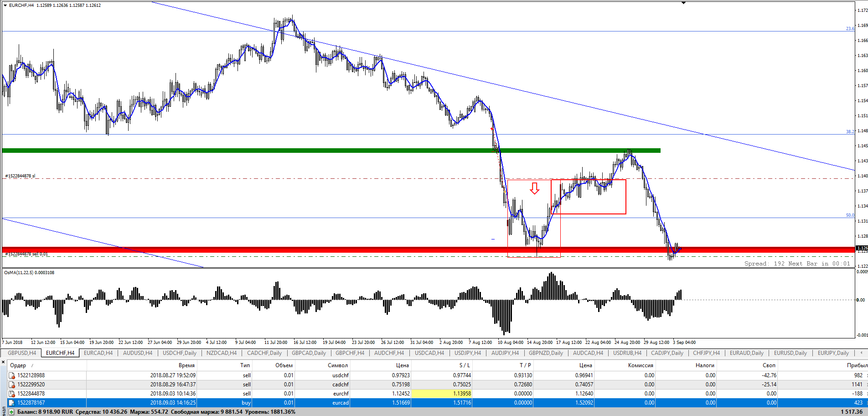This screenshot has height=416, width=868.
Task: Click the balance summary line text
Action: pos(156,412)
